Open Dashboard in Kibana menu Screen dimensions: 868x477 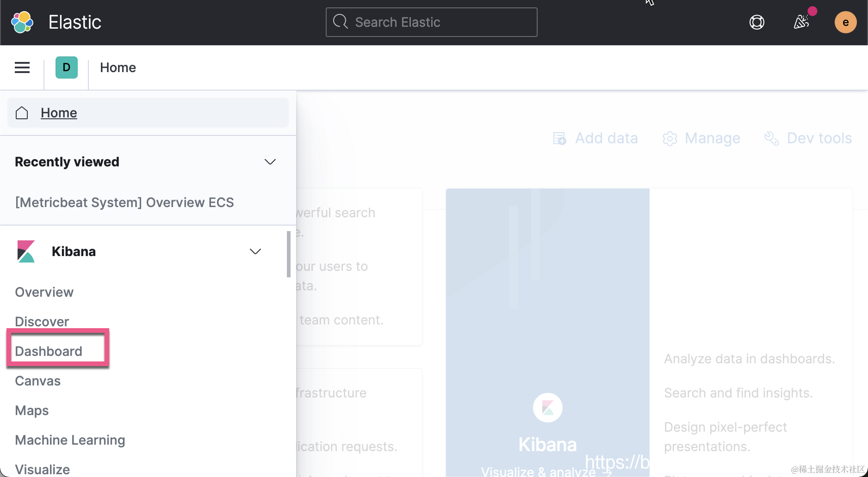[49, 351]
